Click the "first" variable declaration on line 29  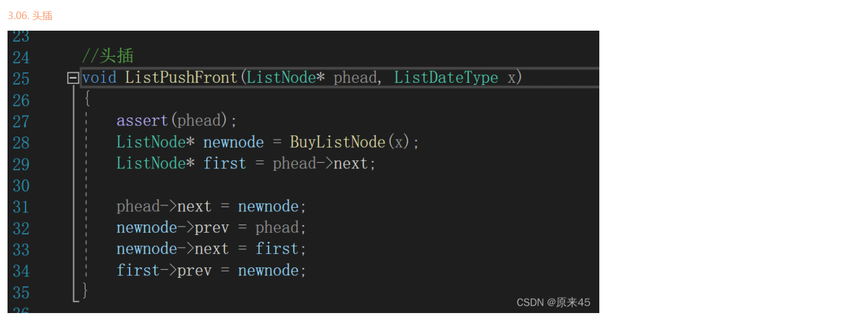pos(225,164)
